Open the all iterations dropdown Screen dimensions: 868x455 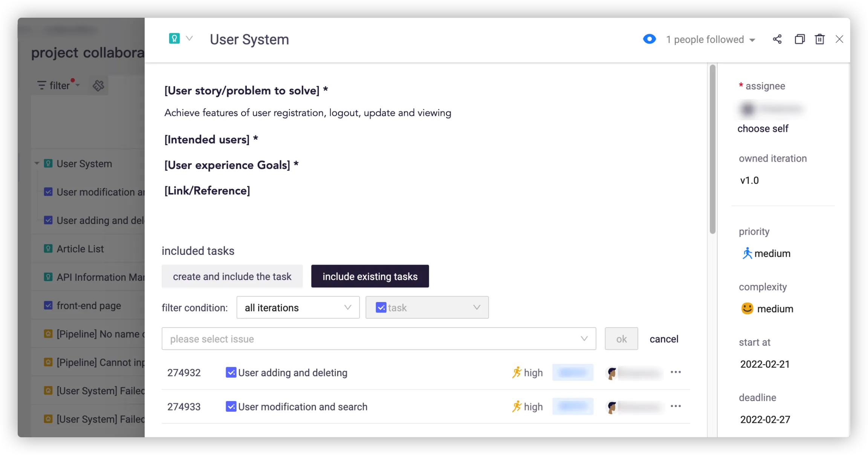click(298, 308)
